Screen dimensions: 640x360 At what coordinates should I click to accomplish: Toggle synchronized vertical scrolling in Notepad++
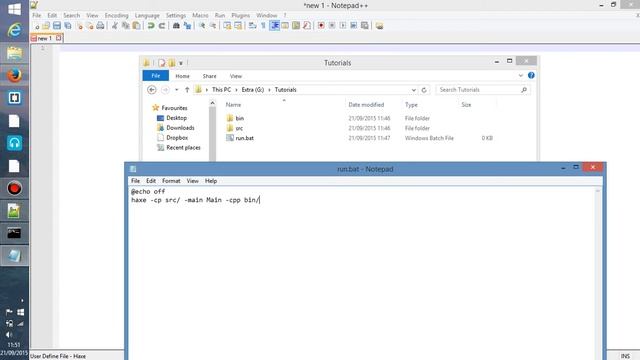[x=227, y=26]
